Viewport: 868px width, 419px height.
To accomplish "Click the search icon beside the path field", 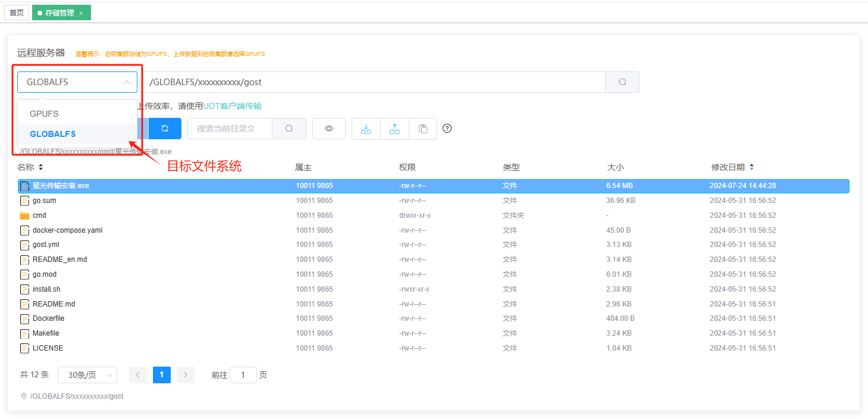I will 622,82.
